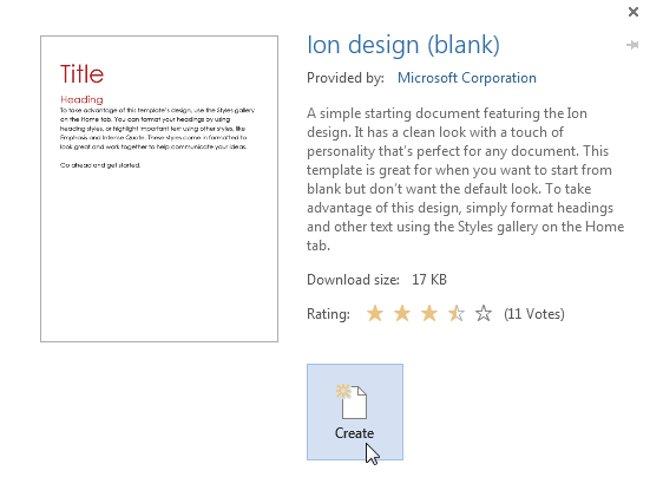The height and width of the screenshot is (477, 650).
Task: Close the template preview dialog
Action: click(x=633, y=12)
